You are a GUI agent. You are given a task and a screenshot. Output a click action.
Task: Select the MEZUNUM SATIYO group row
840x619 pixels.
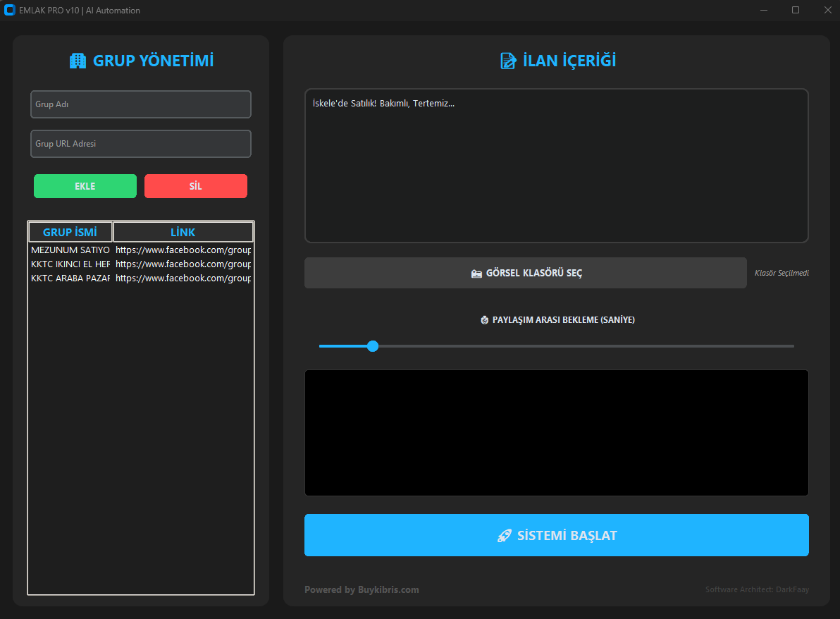70,250
